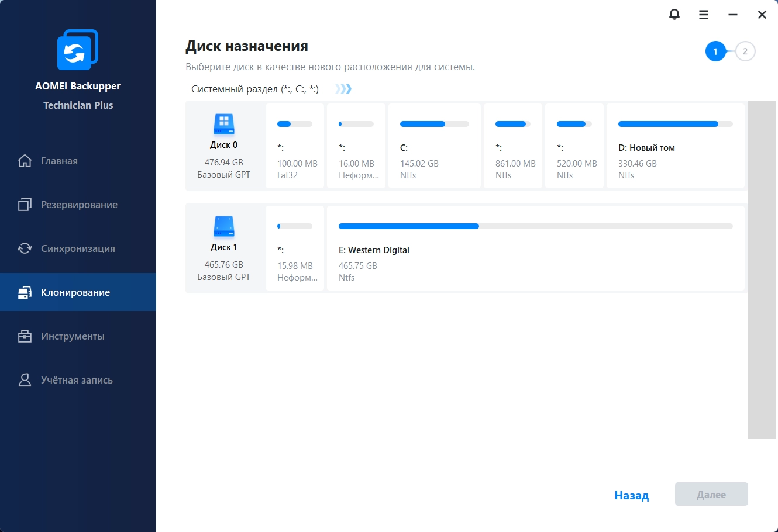Click the Резервирование backup icon
This screenshot has height=532, width=778.
click(25, 205)
